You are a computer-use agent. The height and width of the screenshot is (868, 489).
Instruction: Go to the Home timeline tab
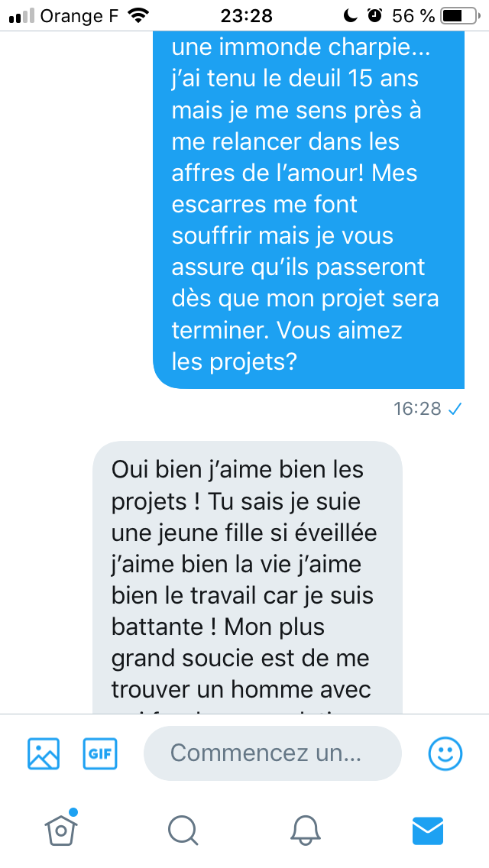coord(61,829)
